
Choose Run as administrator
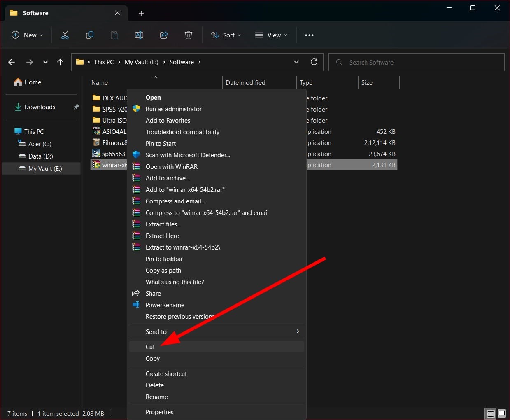tap(173, 109)
